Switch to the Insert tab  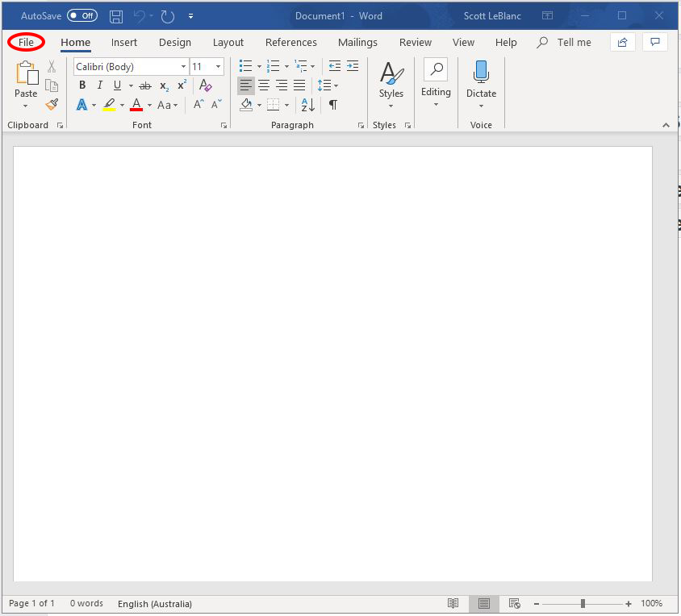124,42
